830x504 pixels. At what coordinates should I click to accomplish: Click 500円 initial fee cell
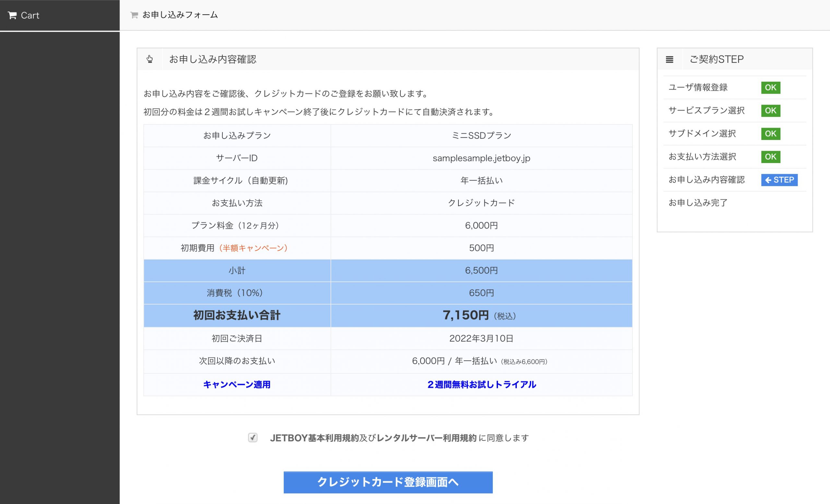[481, 248]
